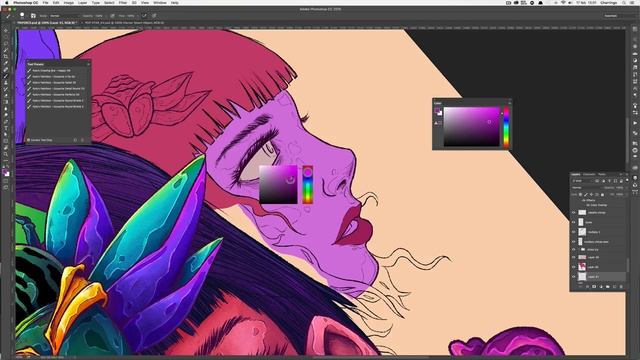The width and height of the screenshot is (640, 360).
Task: Click Layer 40 thumbnail
Action: click(582, 267)
